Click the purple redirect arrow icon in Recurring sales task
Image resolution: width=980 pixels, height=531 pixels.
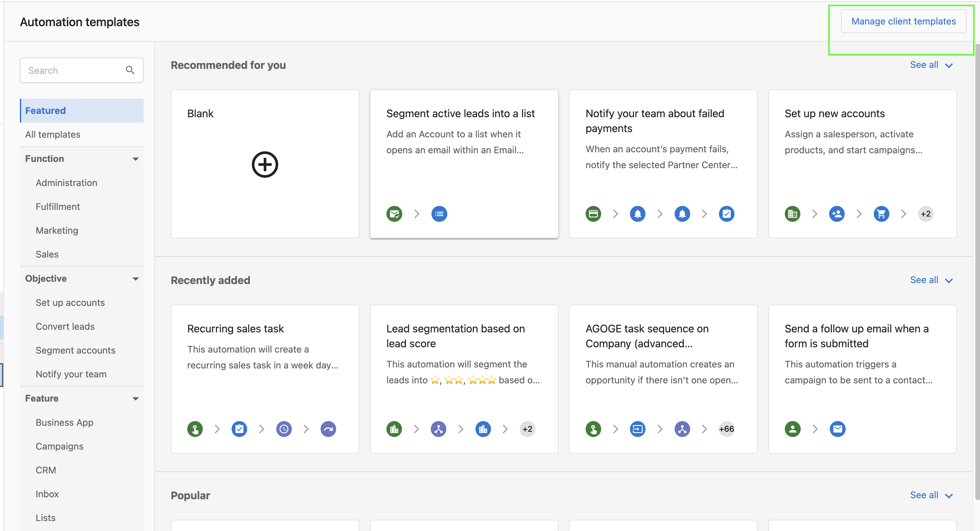click(328, 429)
